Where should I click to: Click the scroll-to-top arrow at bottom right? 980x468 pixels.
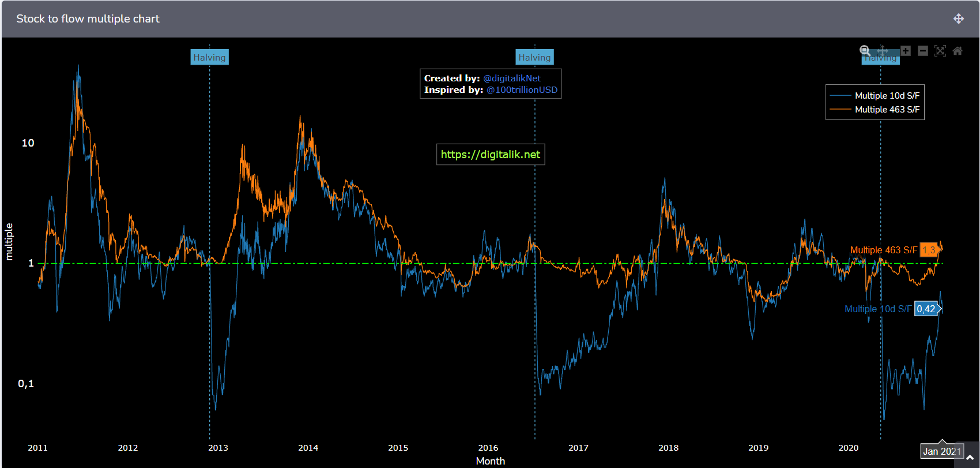970,458
